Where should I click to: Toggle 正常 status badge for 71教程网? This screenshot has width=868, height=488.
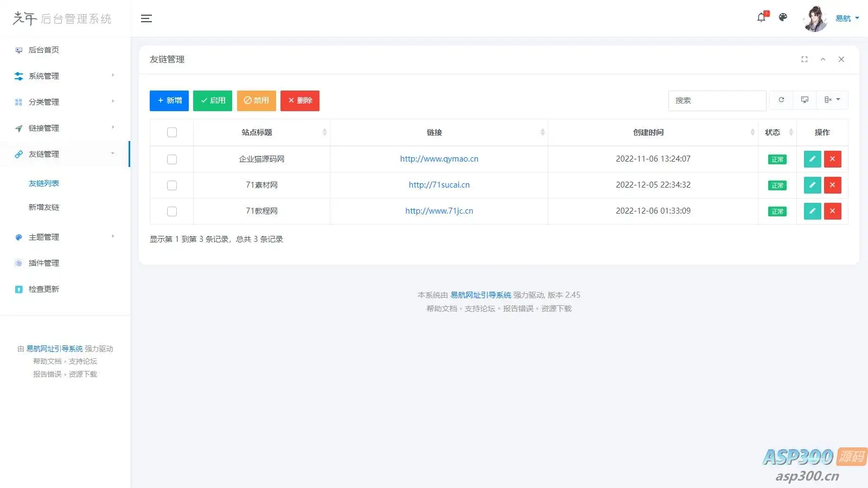[x=777, y=211]
